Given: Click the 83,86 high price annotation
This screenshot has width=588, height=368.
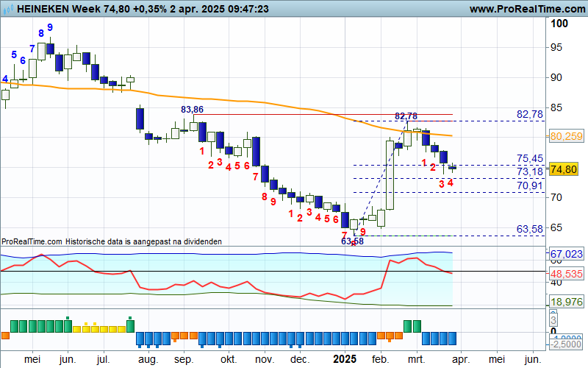Looking at the screenshot, I should click(192, 109).
